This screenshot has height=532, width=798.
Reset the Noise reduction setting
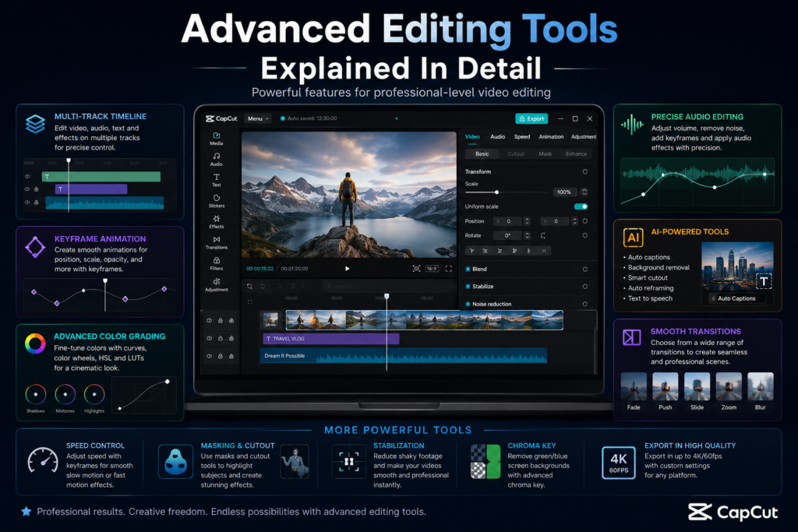click(584, 304)
